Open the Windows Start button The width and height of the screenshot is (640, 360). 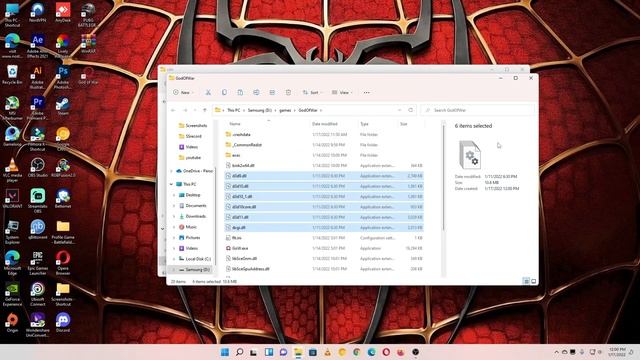(224, 352)
